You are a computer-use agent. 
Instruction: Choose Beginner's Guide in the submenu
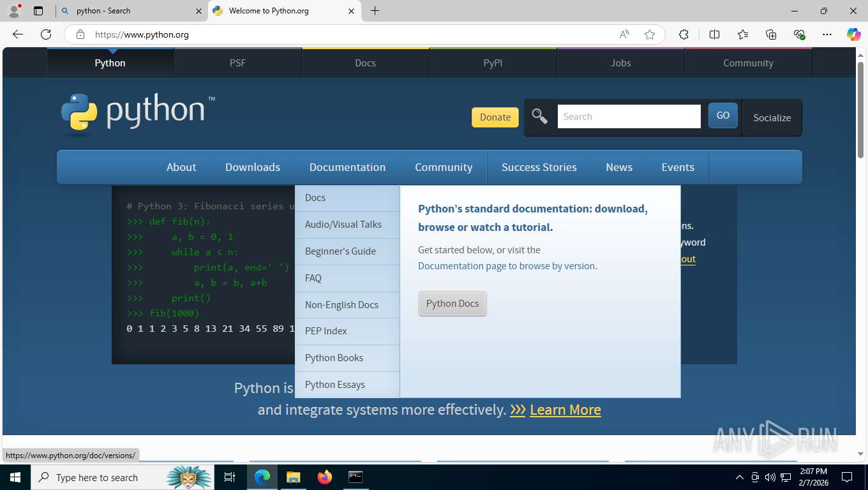click(347, 251)
